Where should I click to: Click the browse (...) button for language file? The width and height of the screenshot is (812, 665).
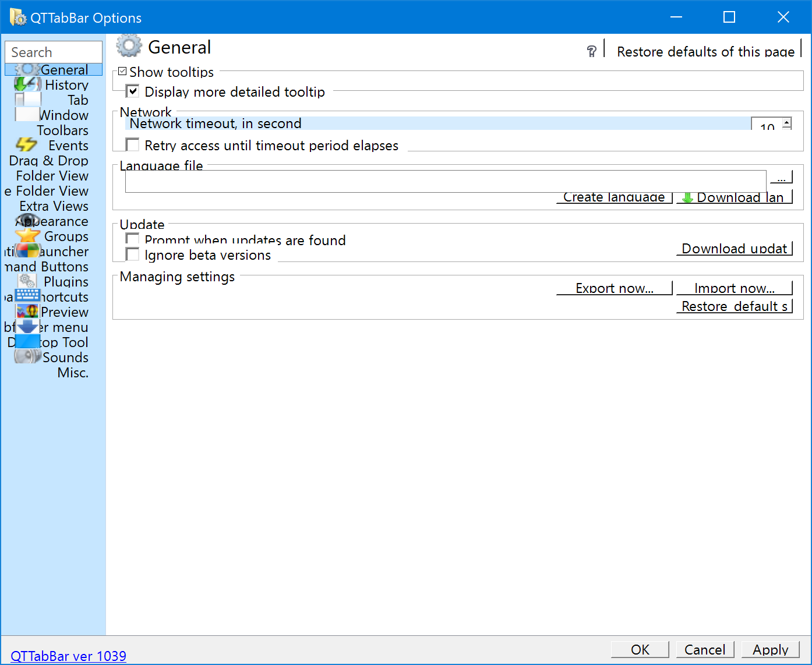tap(781, 177)
